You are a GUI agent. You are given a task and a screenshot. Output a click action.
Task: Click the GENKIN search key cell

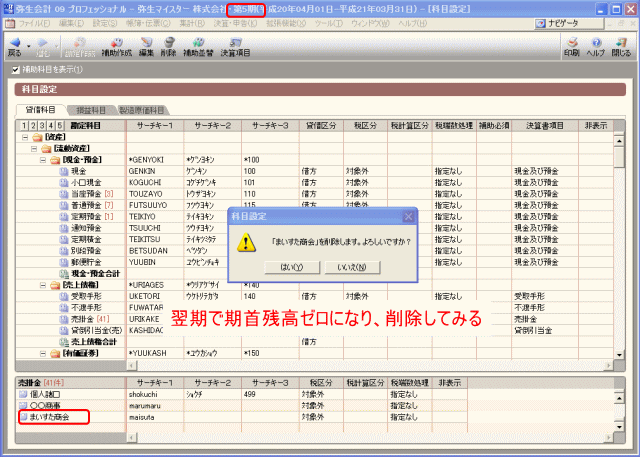coord(155,171)
